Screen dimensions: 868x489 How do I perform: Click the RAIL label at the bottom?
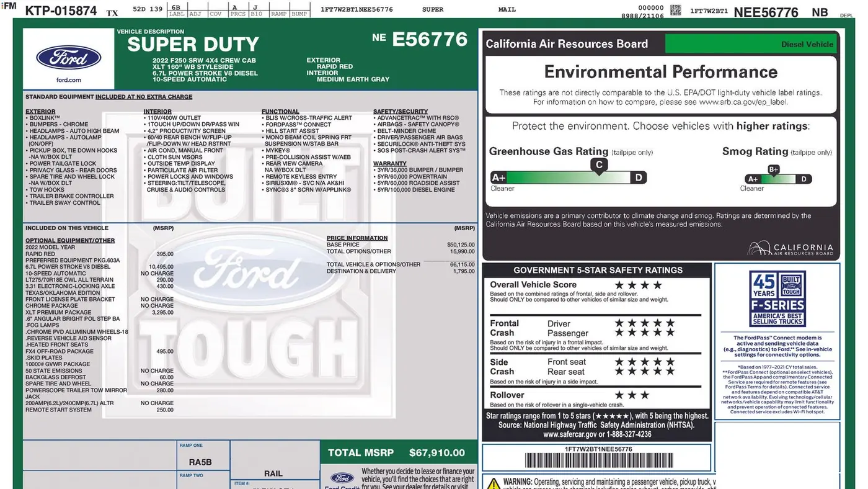click(273, 473)
